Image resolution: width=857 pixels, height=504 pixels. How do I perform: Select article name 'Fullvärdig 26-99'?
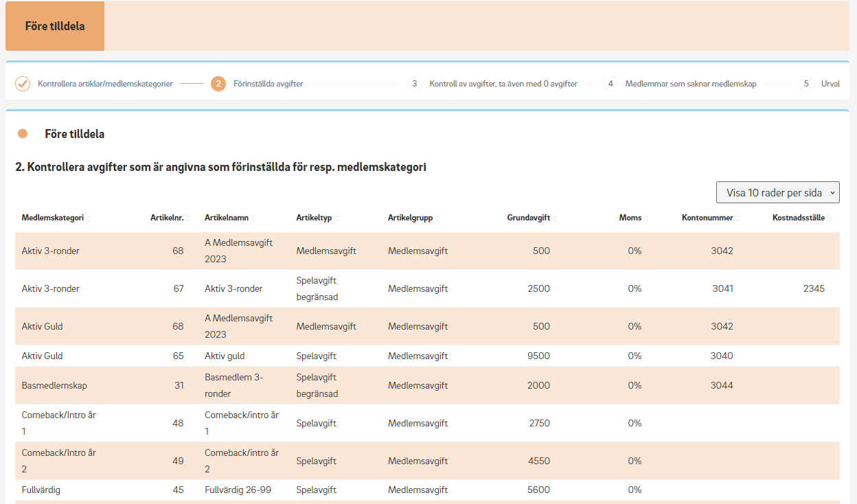click(237, 490)
